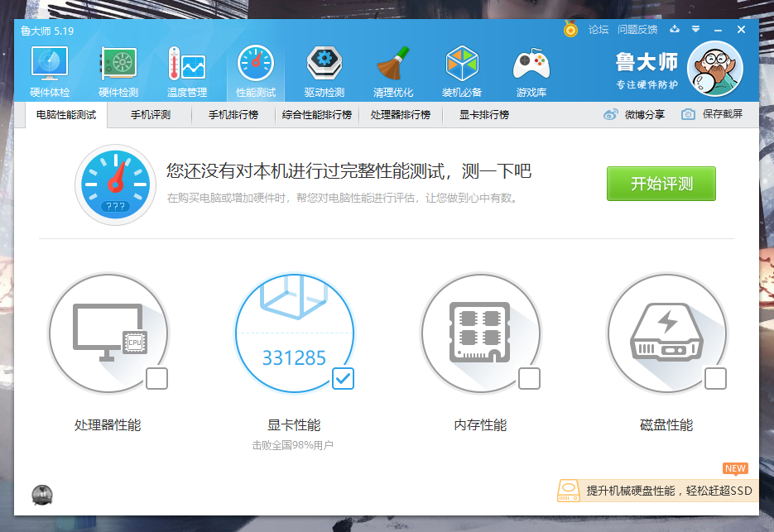This screenshot has height=532, width=774.
Task: Click the 显卡性能 score circle 331285
Action: (x=295, y=333)
